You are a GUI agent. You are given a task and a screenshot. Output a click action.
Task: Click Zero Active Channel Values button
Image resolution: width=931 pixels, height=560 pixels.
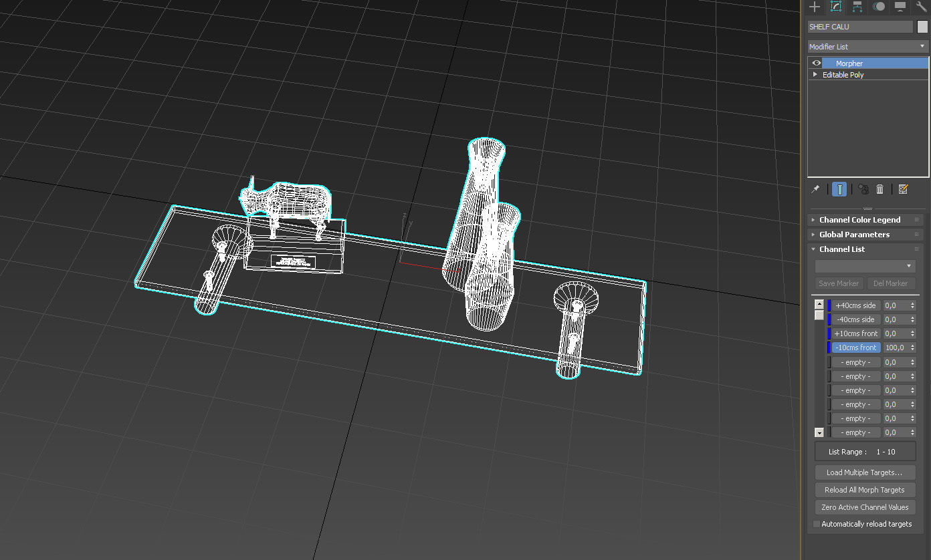click(865, 507)
